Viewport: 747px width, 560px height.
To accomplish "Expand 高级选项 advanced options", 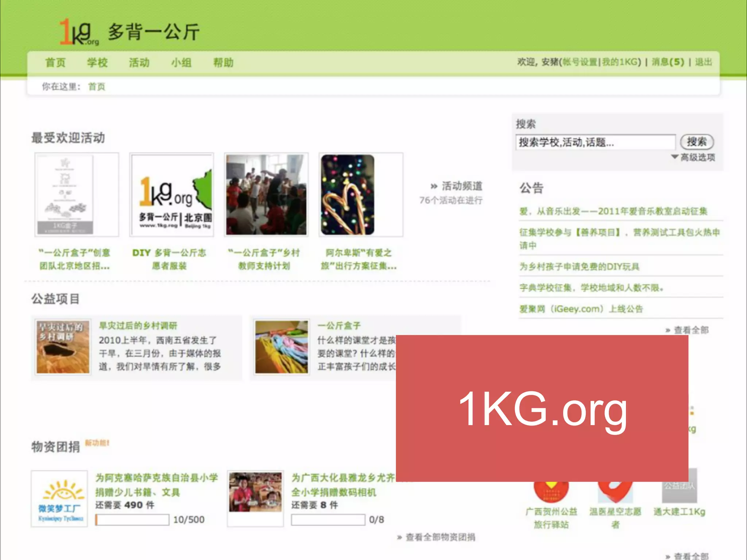I will (693, 157).
